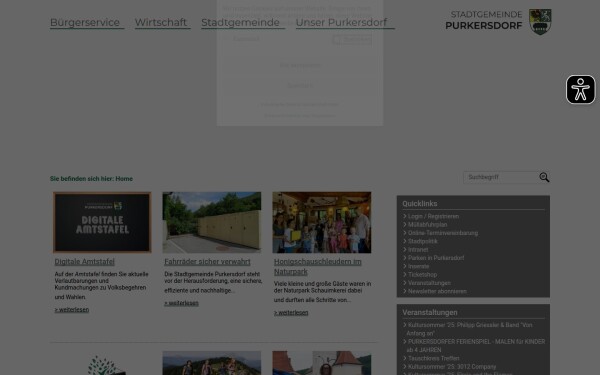The image size is (600, 375).
Task: Open the Inserate quicklink
Action: point(418,266)
